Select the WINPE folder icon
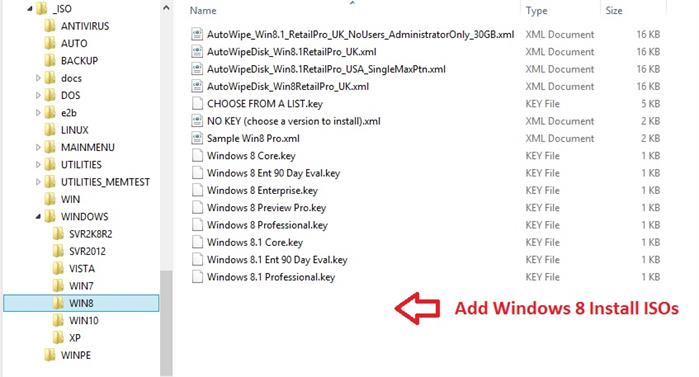Screen dimensions: 699x377 tap(50, 355)
